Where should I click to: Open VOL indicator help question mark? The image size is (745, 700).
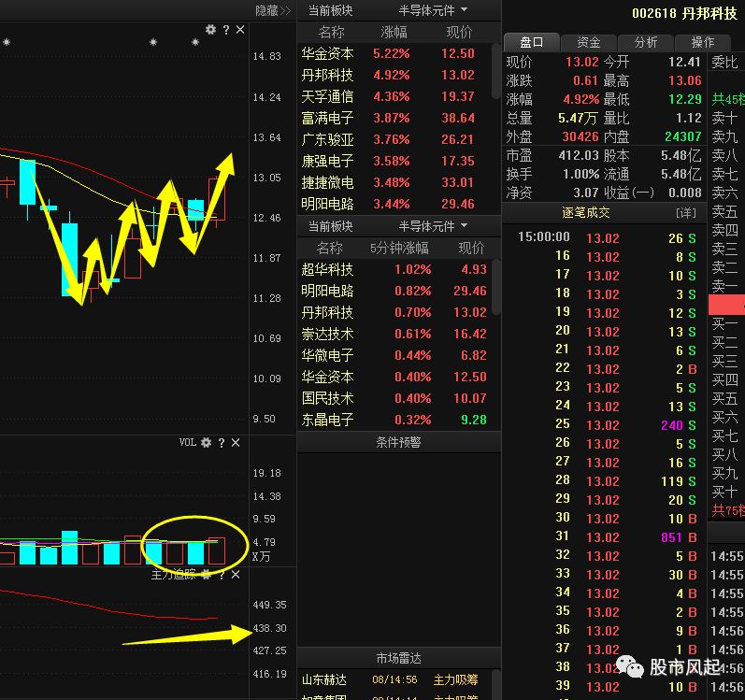tap(222, 443)
